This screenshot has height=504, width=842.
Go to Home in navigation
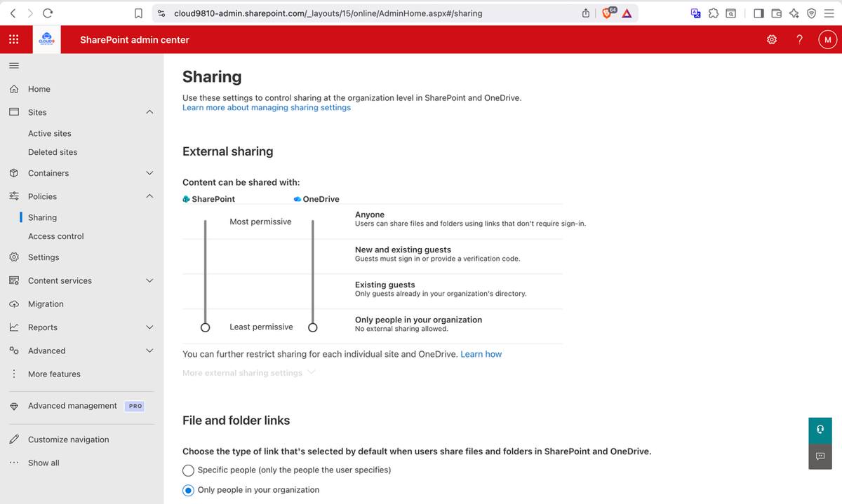point(39,89)
